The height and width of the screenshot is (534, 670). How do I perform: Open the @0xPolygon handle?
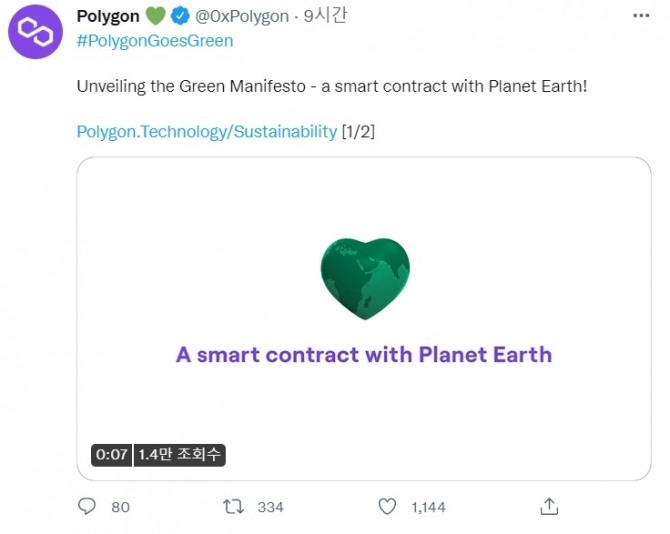[241, 16]
